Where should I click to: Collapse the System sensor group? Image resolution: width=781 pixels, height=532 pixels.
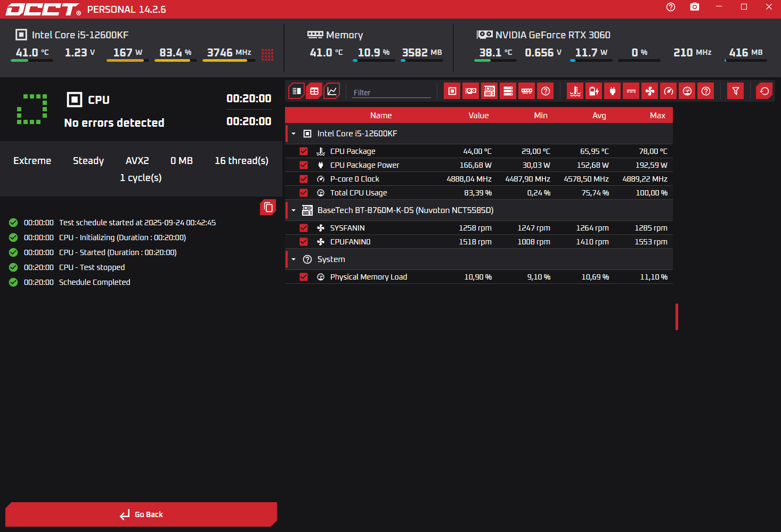click(294, 259)
